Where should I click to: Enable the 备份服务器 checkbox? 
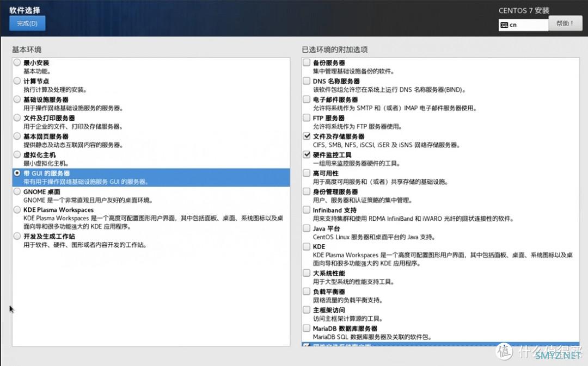pyautogui.click(x=307, y=62)
